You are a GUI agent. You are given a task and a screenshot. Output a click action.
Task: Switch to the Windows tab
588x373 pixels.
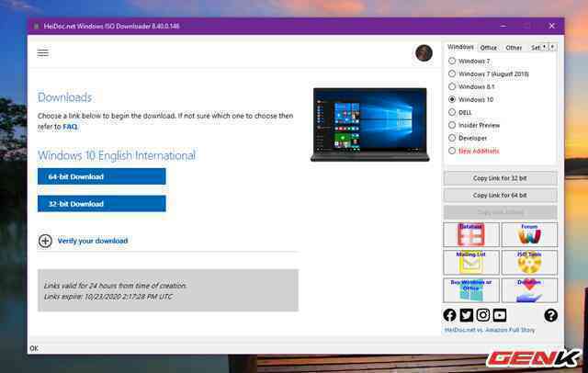[460, 47]
